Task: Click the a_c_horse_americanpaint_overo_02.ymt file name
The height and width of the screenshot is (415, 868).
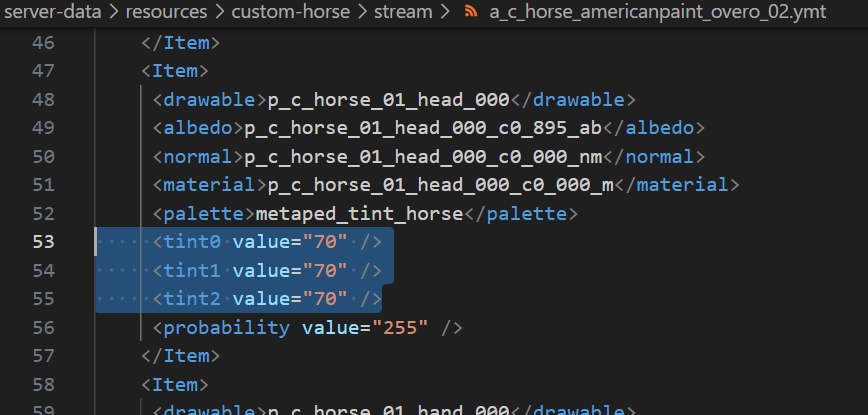Action: pos(658,11)
